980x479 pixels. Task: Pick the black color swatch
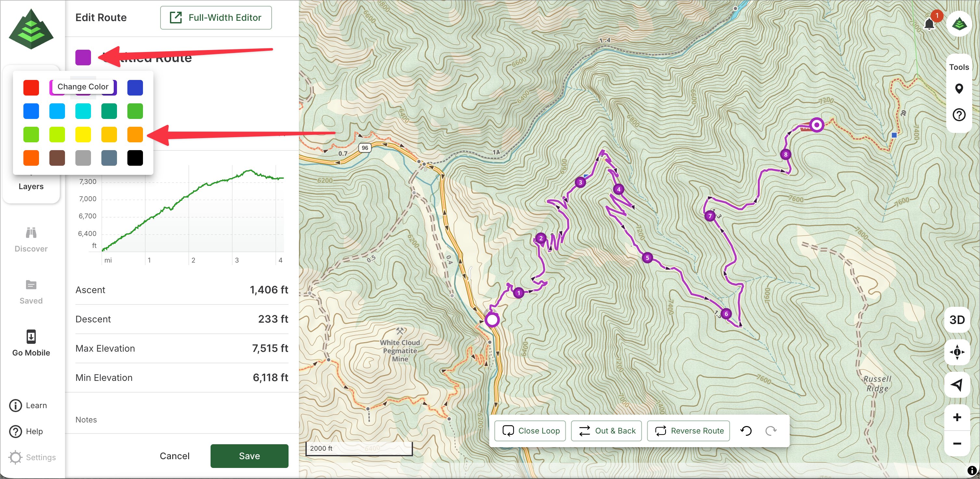pos(135,158)
